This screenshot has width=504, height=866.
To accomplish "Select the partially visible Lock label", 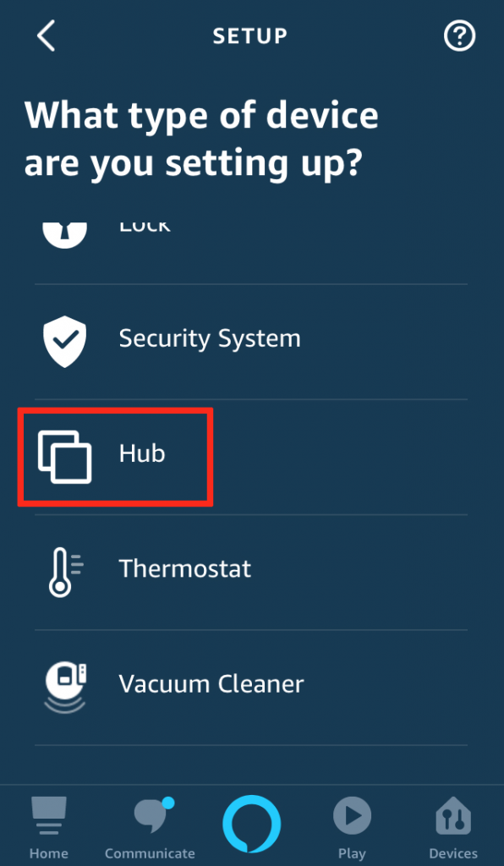I will [145, 227].
